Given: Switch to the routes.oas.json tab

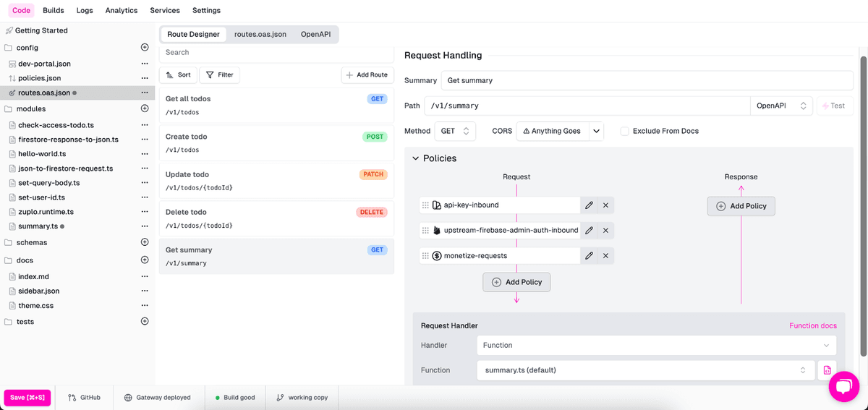Looking at the screenshot, I should [260, 34].
